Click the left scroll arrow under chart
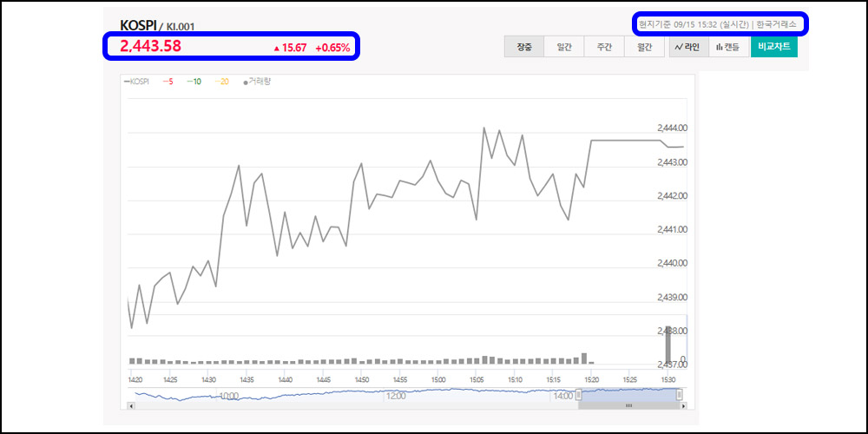Image resolution: width=868 pixels, height=434 pixels. [131, 405]
